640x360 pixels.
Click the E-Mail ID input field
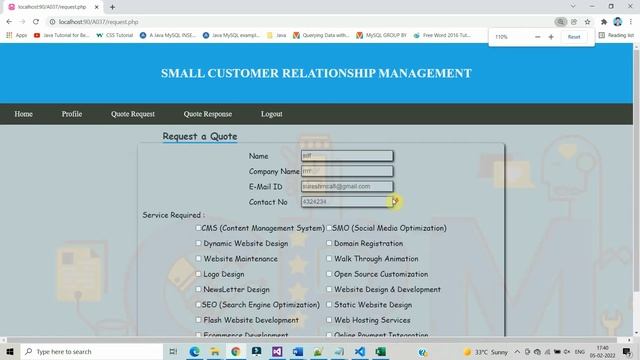pyautogui.click(x=347, y=187)
